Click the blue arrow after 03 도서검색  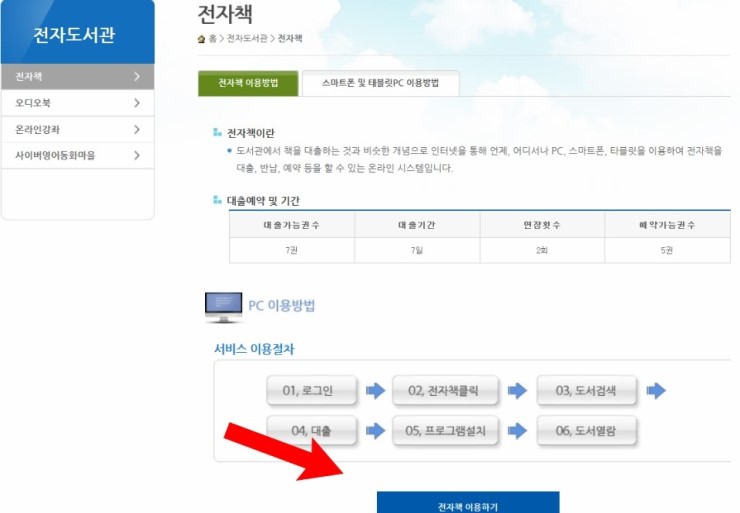coord(656,391)
